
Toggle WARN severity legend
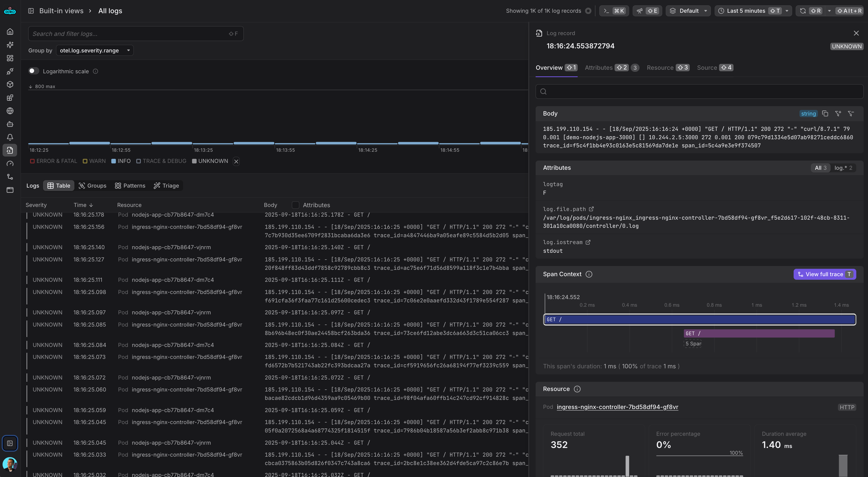point(94,161)
